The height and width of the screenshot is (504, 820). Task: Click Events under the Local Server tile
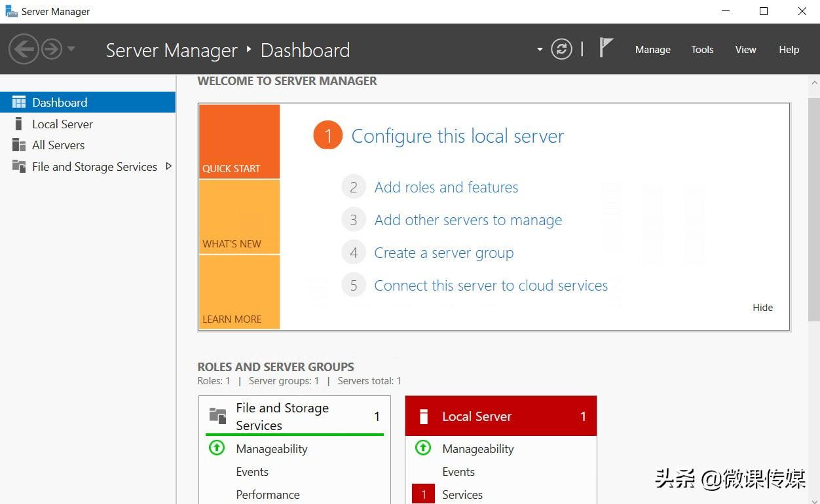point(458,471)
